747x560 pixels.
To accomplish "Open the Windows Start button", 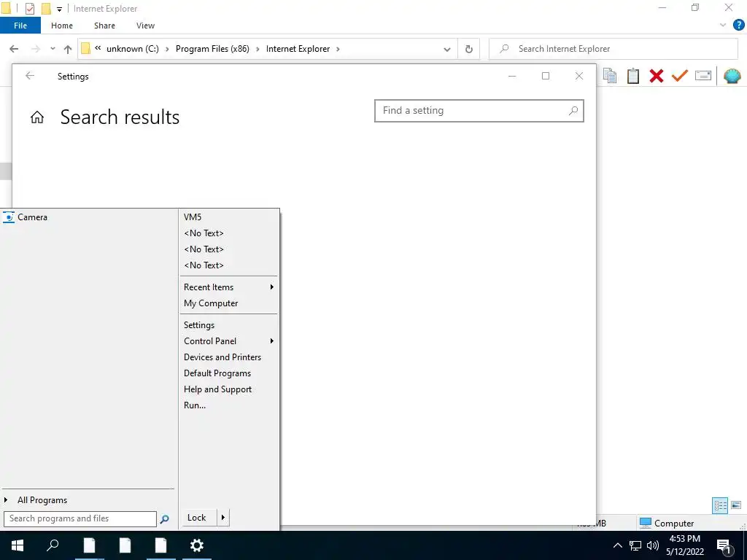I will 18,545.
